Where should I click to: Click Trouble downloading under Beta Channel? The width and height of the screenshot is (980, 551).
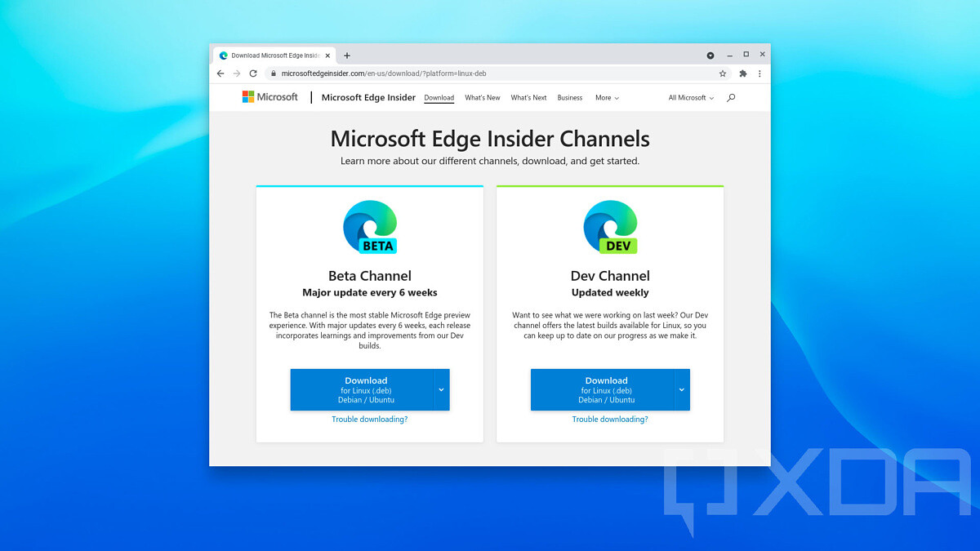point(369,419)
